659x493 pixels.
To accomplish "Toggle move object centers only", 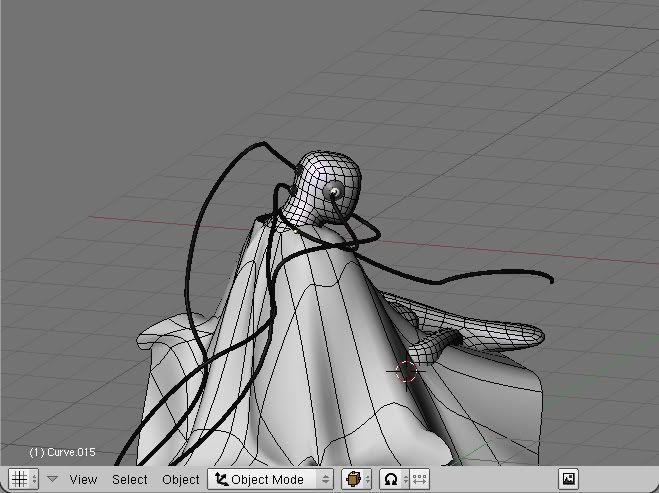I will point(419,479).
